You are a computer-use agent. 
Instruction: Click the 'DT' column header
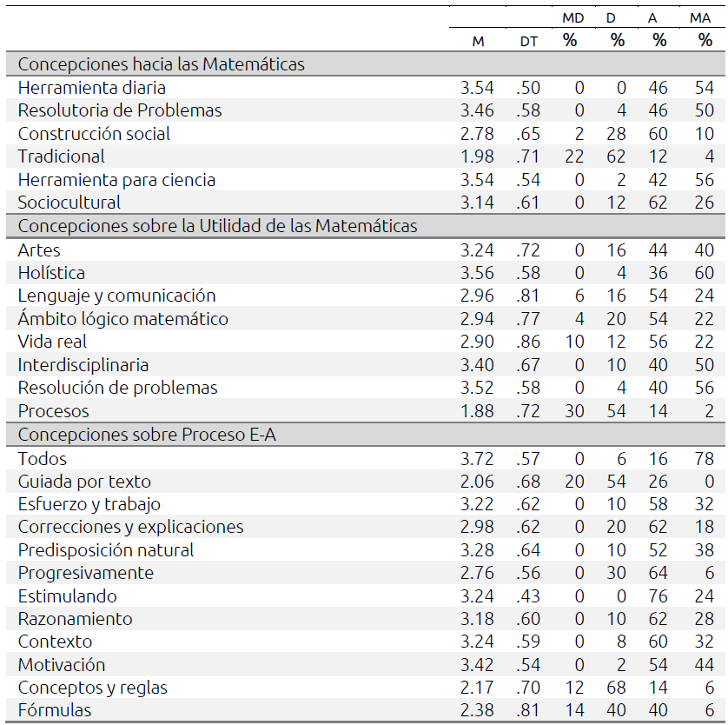528,41
